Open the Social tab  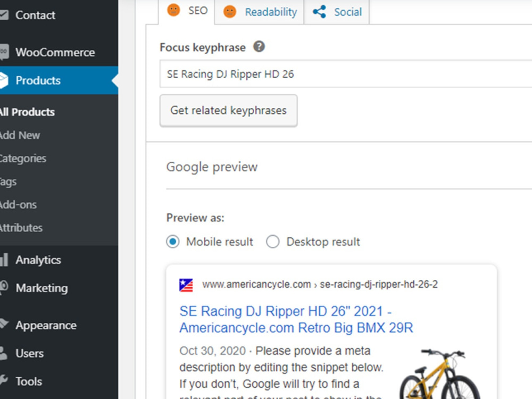click(x=337, y=12)
